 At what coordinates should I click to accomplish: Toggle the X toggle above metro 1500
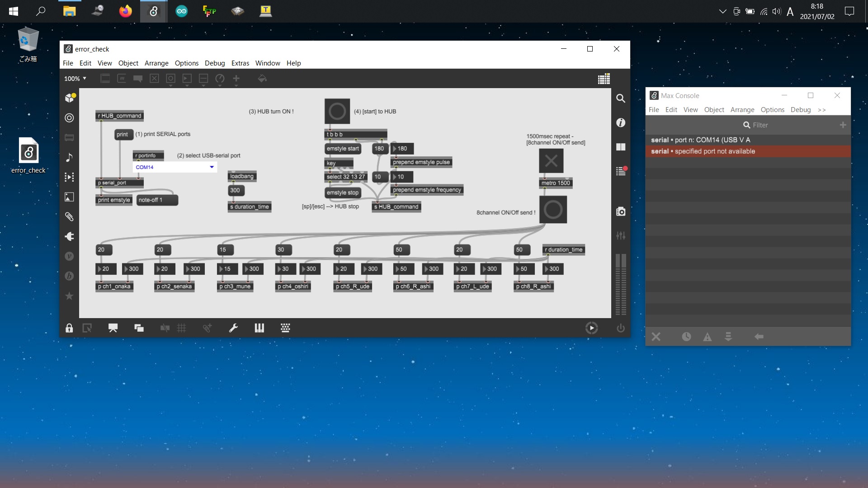[551, 161]
